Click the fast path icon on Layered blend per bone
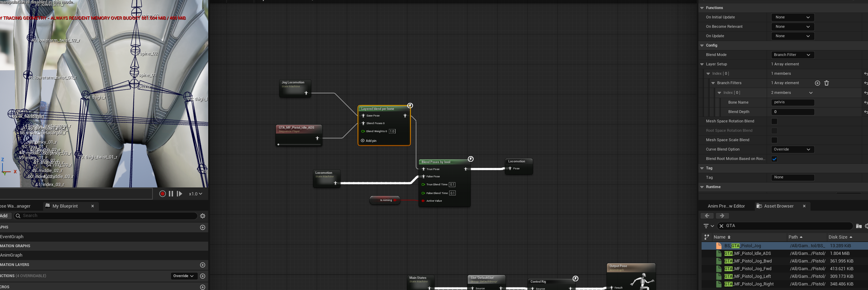This screenshot has width=868, height=290. point(410,106)
